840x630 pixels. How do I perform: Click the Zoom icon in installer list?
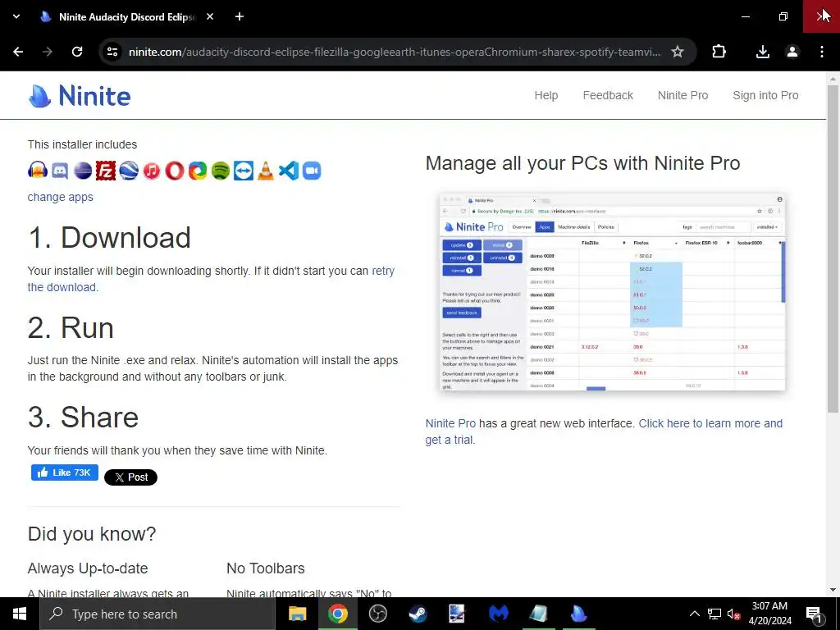(x=312, y=171)
